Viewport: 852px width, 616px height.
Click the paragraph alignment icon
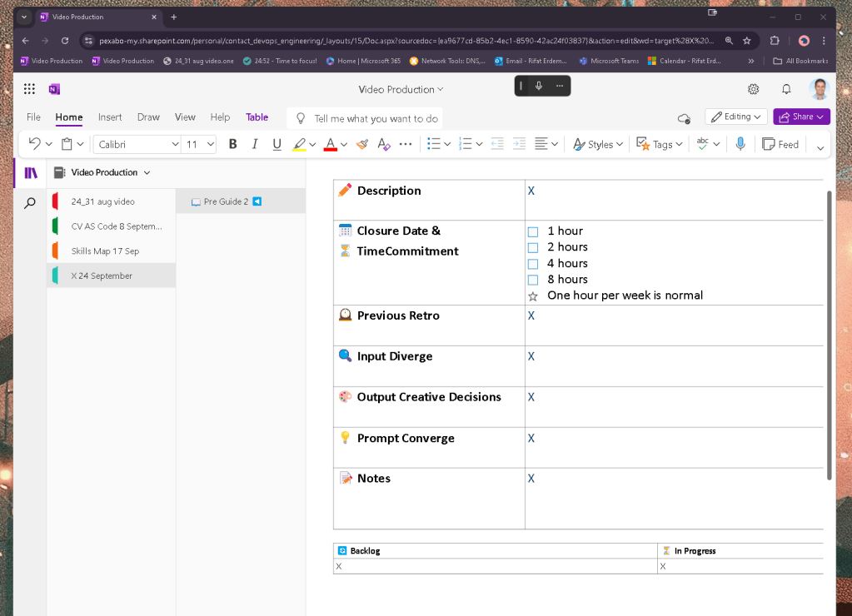coord(541,144)
